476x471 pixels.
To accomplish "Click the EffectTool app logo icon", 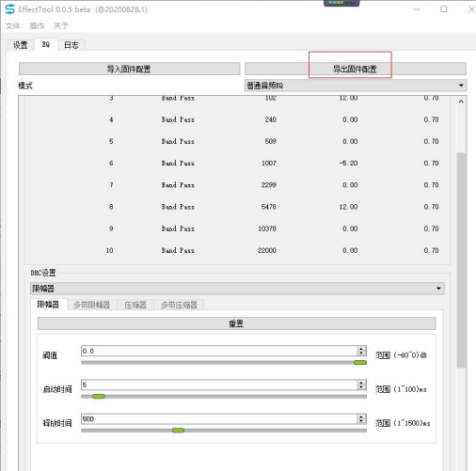I will 10,9.
